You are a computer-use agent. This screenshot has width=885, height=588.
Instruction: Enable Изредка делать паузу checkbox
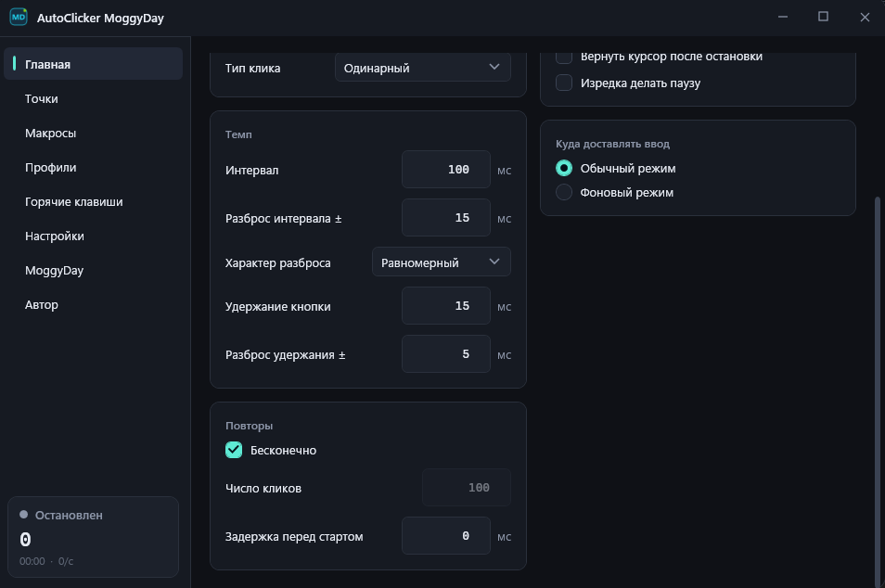click(564, 83)
